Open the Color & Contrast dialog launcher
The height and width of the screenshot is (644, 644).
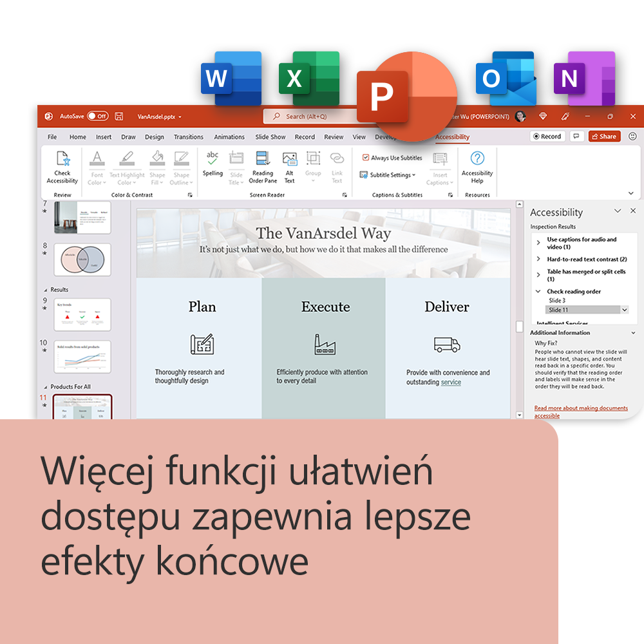190,195
